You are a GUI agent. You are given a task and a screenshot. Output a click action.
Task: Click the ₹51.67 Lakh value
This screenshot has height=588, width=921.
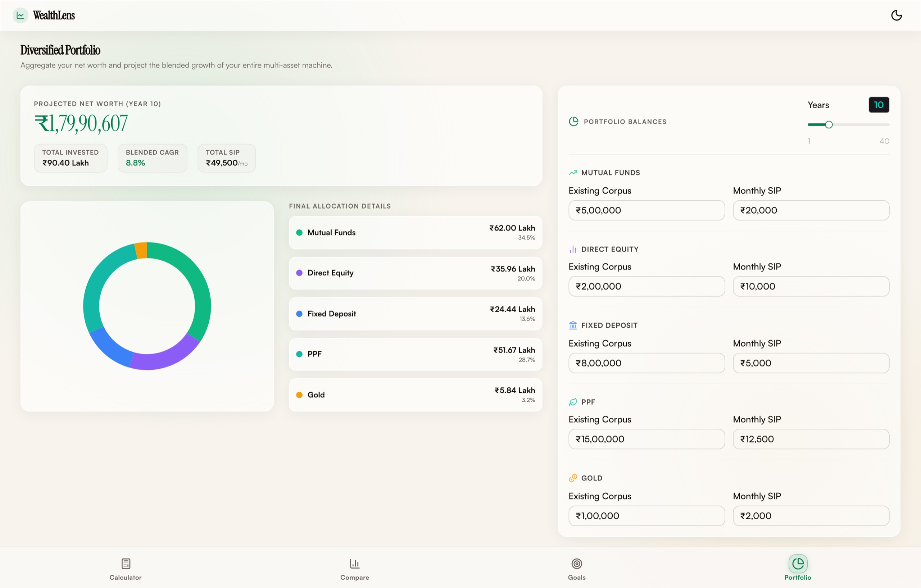(514, 350)
